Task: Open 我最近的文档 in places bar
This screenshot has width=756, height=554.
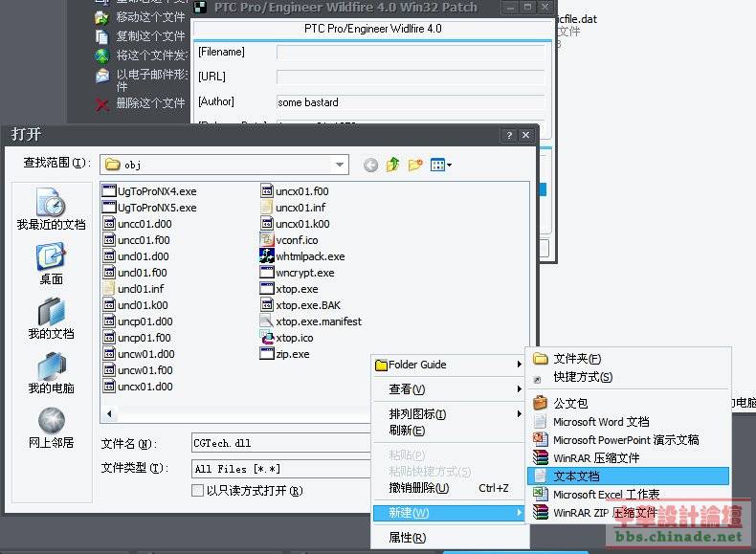Action: click(x=51, y=210)
